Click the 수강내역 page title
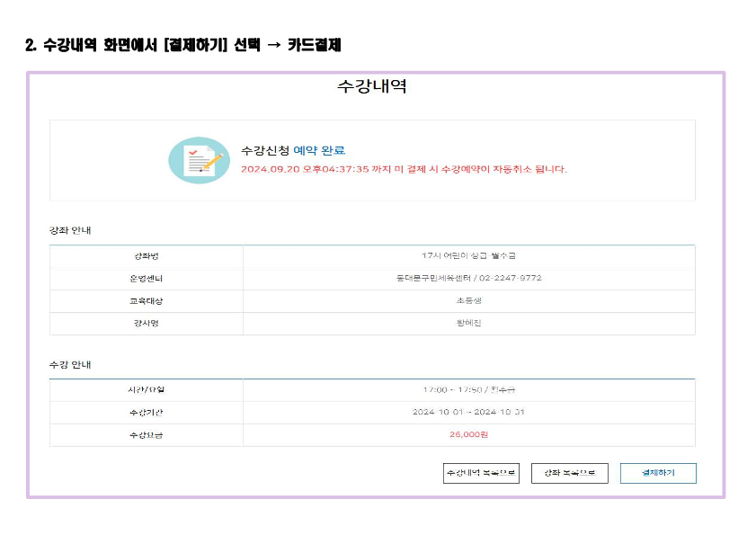Image resolution: width=756 pixels, height=535 pixels. [372, 86]
